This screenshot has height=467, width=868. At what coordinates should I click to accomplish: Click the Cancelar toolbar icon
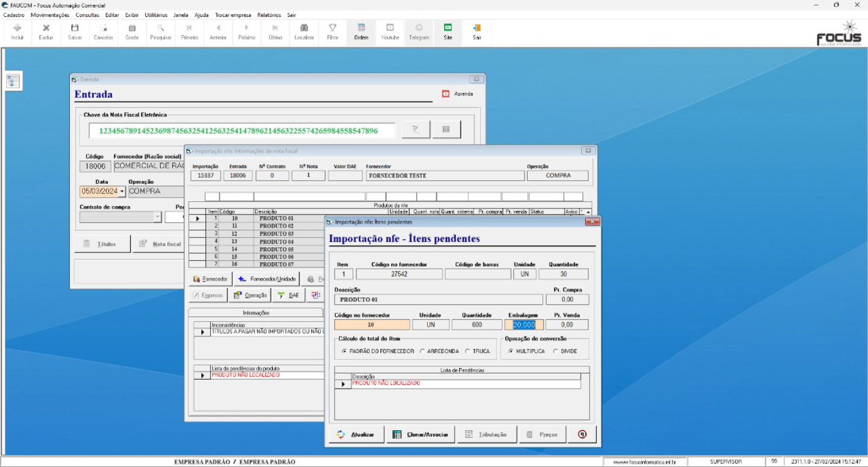[104, 31]
